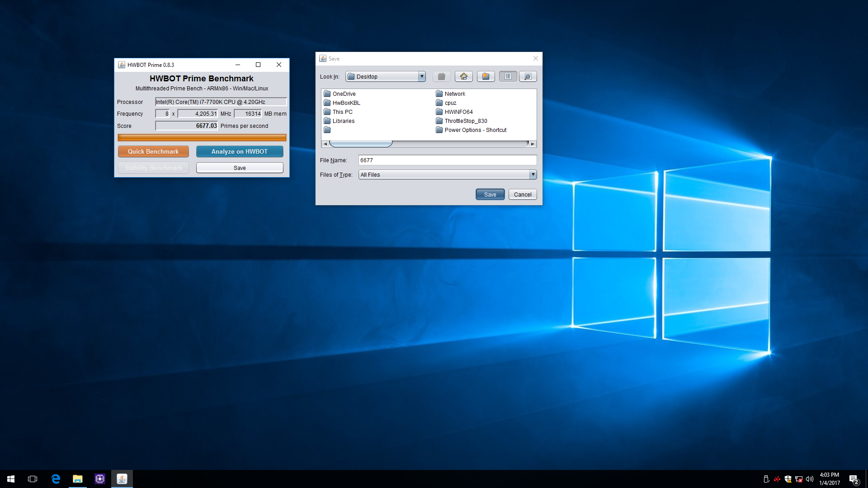Select the ThrottleStop_830 folder

coord(462,121)
